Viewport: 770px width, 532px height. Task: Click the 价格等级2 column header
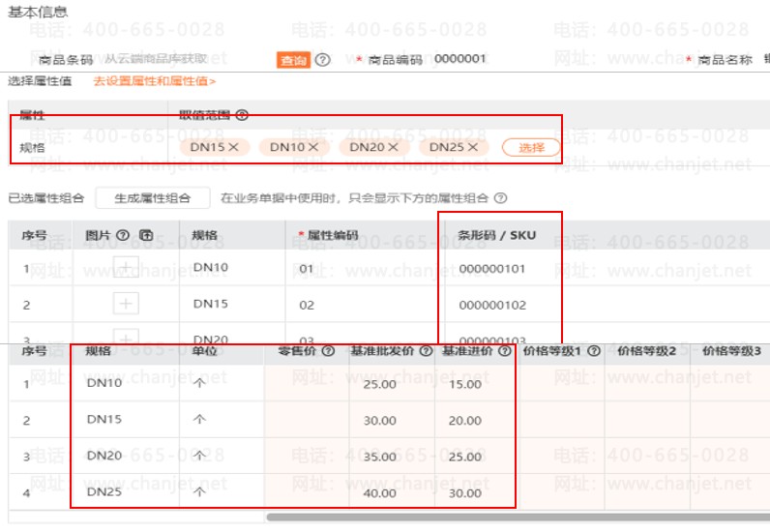coord(646,351)
